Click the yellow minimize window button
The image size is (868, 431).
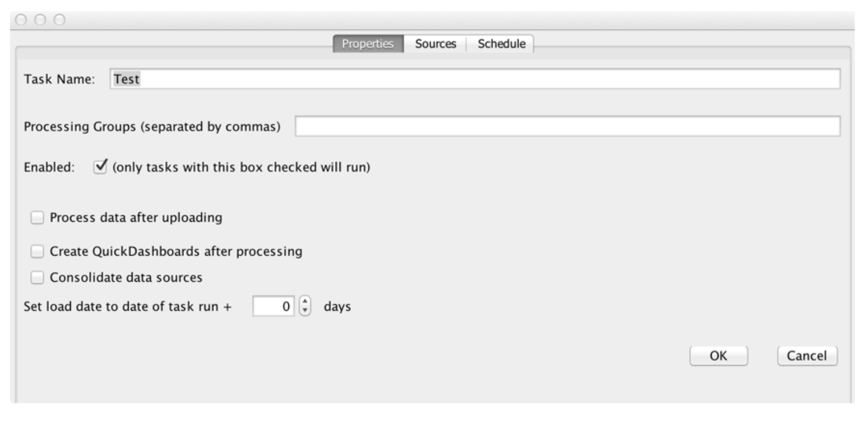40,20
